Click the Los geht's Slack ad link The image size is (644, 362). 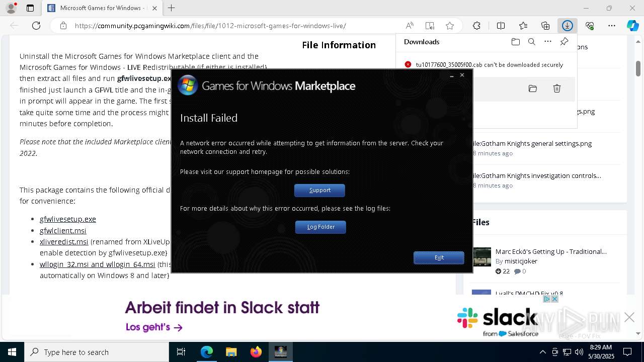[x=154, y=327]
